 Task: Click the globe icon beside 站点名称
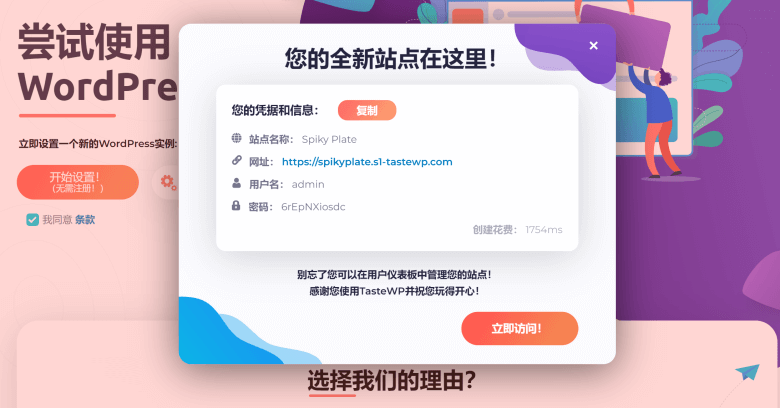click(x=236, y=138)
